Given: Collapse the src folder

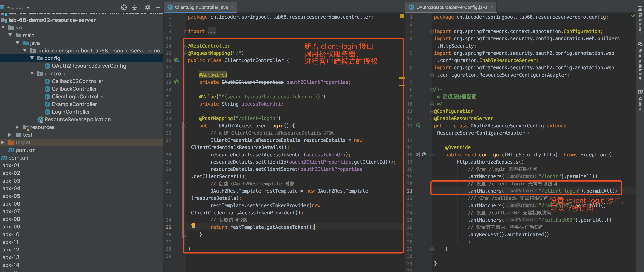Looking at the screenshot, I should point(3,28).
